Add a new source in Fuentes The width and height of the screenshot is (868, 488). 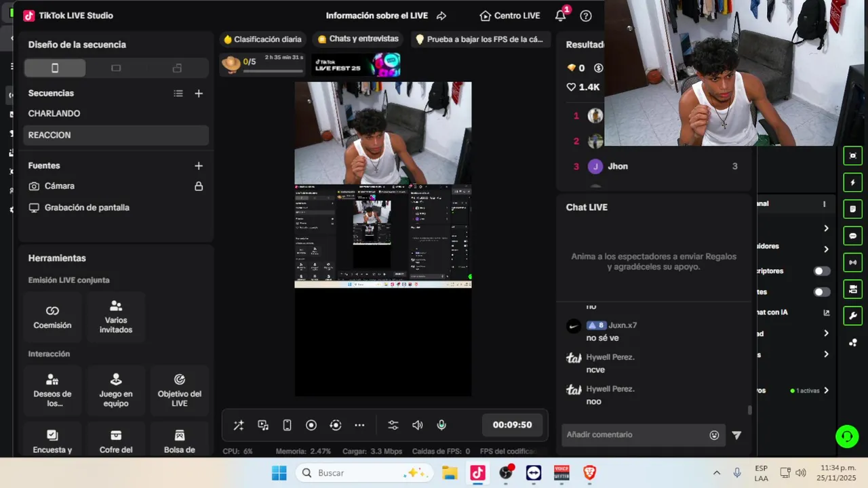[x=199, y=165]
